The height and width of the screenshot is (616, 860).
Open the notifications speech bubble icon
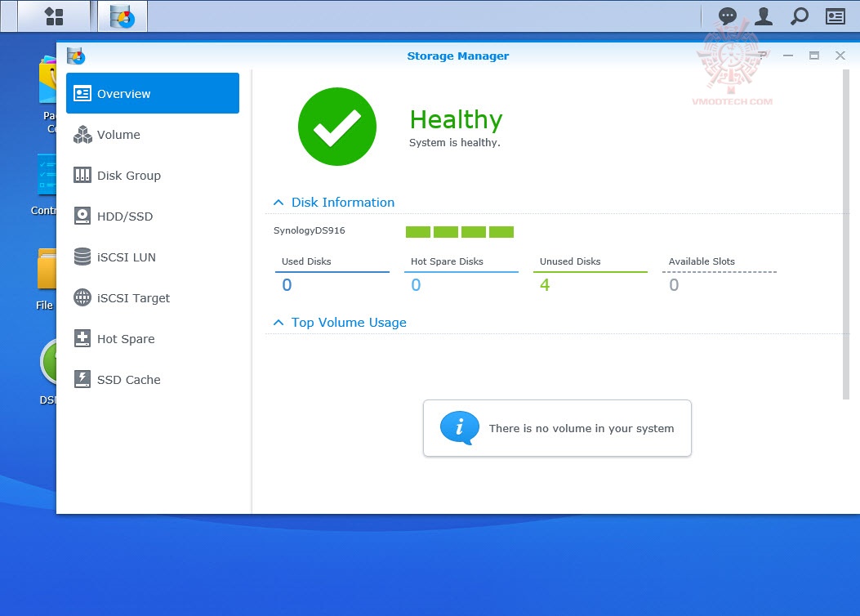[x=727, y=16]
